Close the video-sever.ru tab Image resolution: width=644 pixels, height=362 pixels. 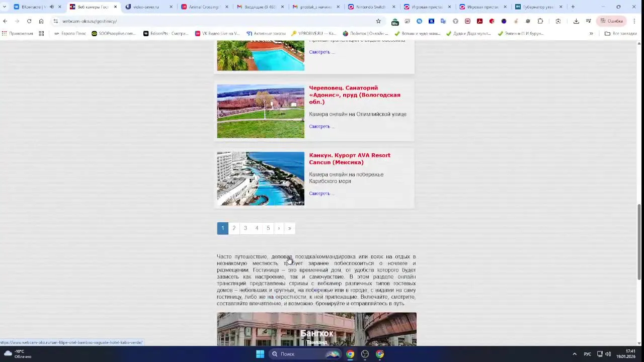coord(171,7)
